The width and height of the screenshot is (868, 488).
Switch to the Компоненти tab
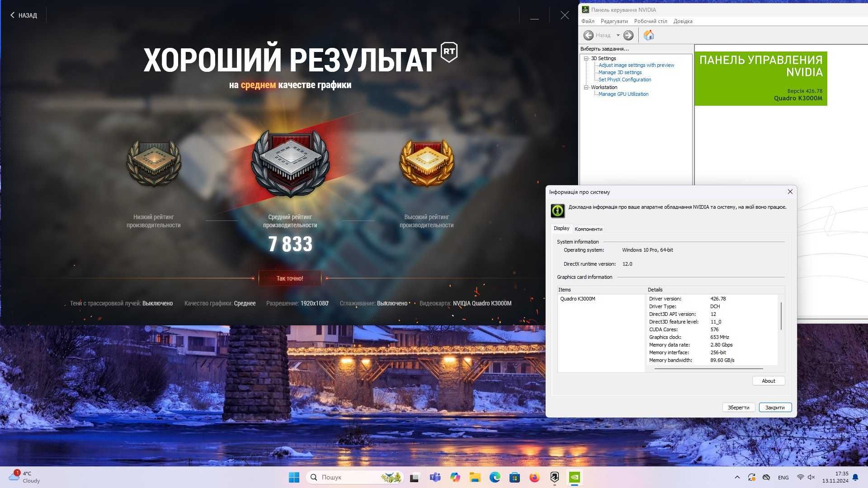point(588,229)
